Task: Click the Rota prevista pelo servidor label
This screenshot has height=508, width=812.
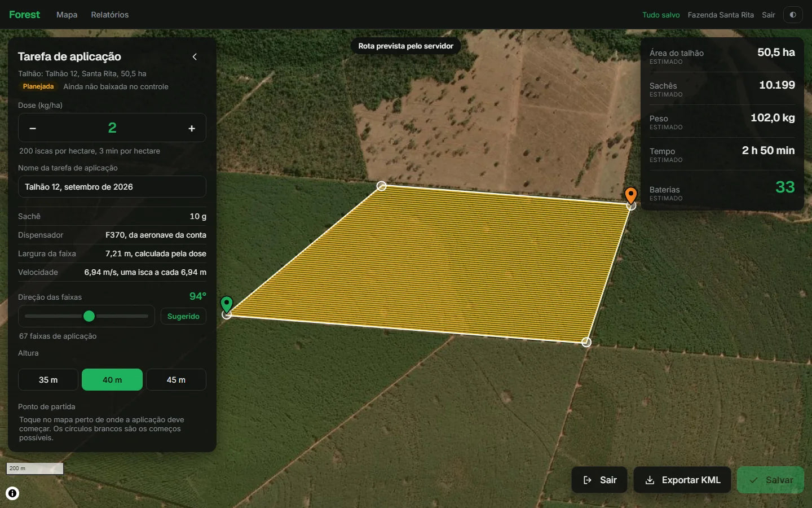Action: 406,46
